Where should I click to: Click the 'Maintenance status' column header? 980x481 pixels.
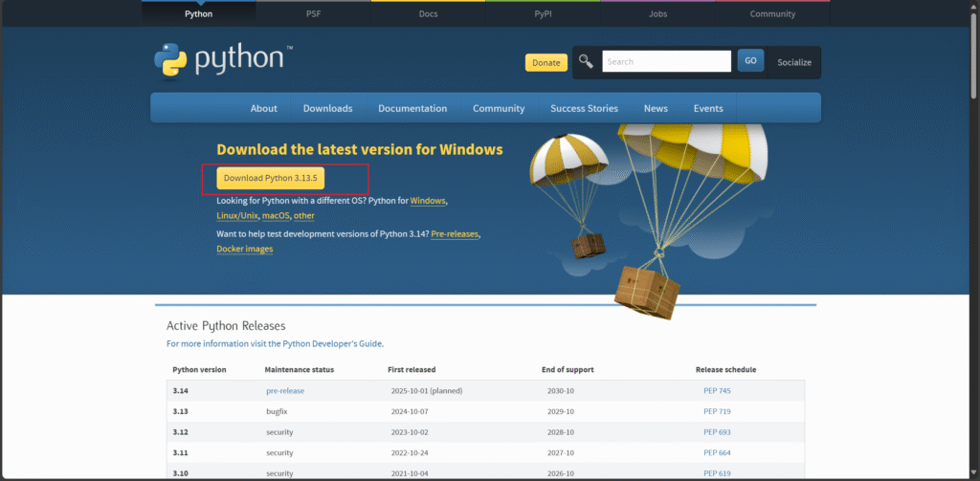coord(300,369)
